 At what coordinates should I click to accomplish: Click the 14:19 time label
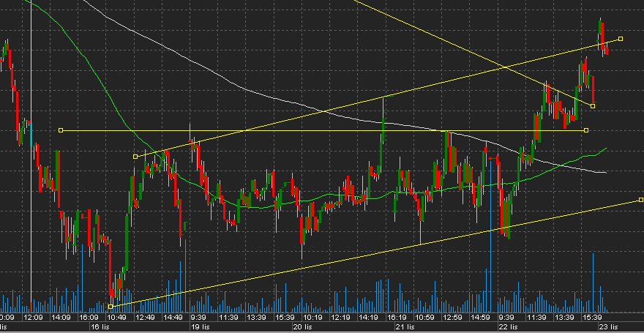[x=368, y=318]
